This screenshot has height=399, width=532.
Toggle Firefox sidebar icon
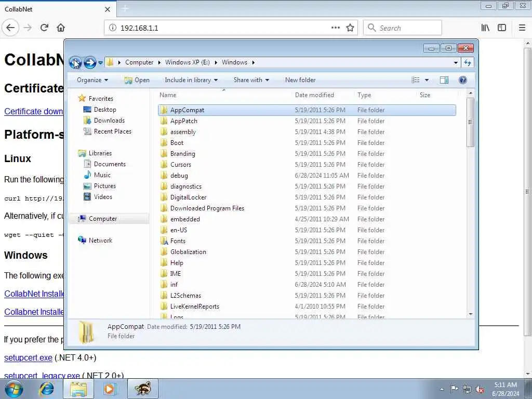(502, 28)
